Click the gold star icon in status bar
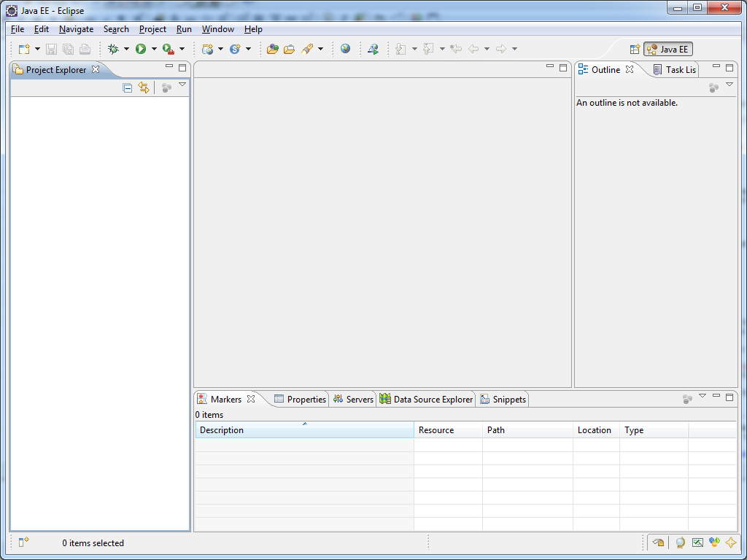The image size is (747, 560). 730,542
